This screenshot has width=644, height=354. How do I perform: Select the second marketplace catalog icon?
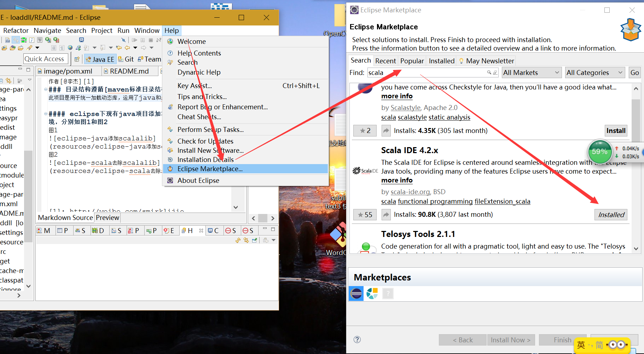pyautogui.click(x=372, y=294)
